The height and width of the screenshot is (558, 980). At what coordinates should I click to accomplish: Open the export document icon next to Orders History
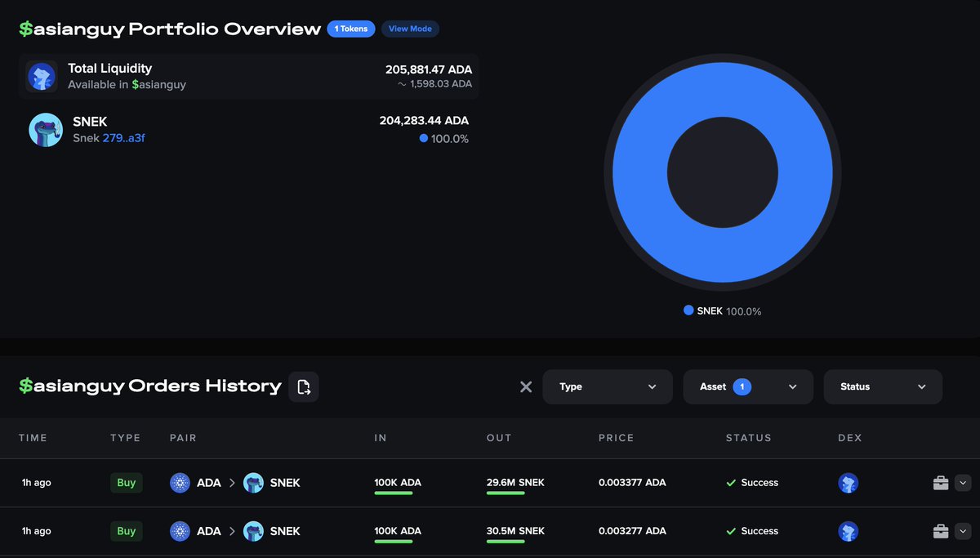tap(303, 386)
